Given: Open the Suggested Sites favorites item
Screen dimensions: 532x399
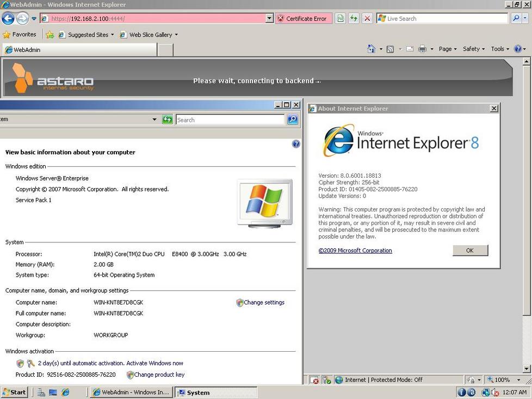Looking at the screenshot, I should pos(86,35).
